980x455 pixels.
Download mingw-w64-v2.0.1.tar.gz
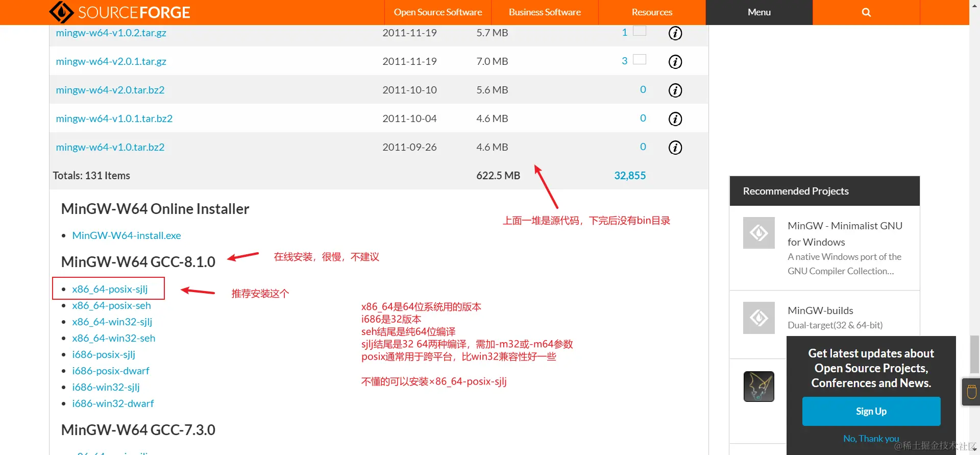111,61
